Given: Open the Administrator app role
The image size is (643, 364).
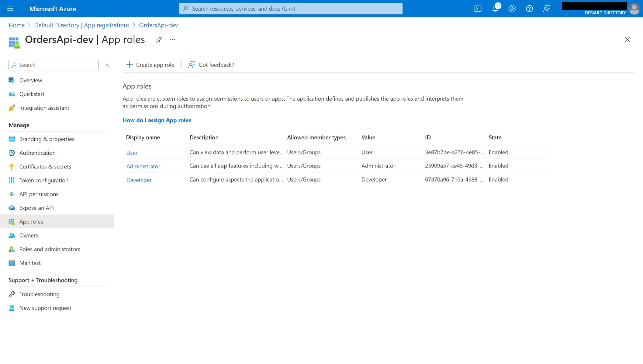Looking at the screenshot, I should point(143,166).
